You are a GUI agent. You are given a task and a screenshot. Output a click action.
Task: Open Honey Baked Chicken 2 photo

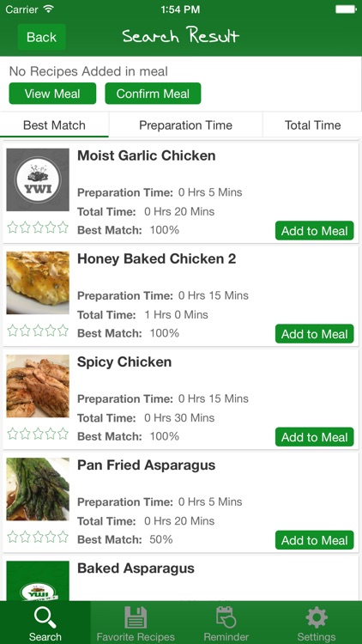[38, 283]
